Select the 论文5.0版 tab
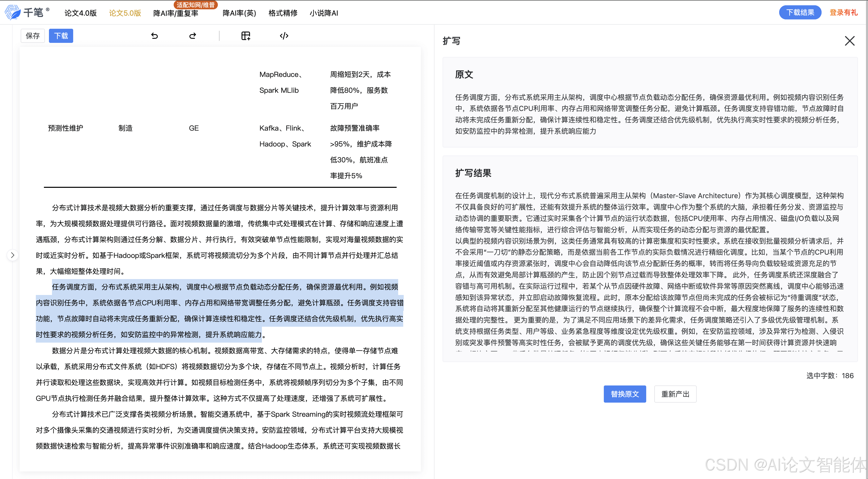The image size is (868, 479). tap(124, 13)
